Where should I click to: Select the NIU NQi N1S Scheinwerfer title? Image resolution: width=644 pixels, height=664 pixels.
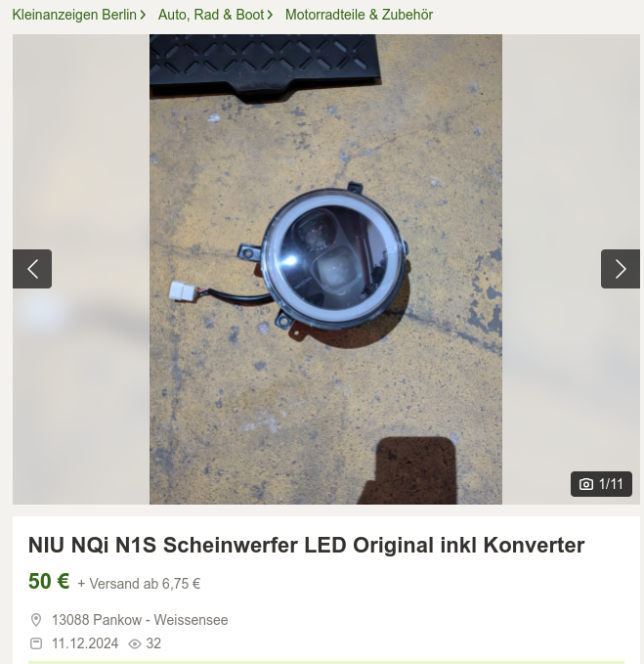click(x=306, y=545)
